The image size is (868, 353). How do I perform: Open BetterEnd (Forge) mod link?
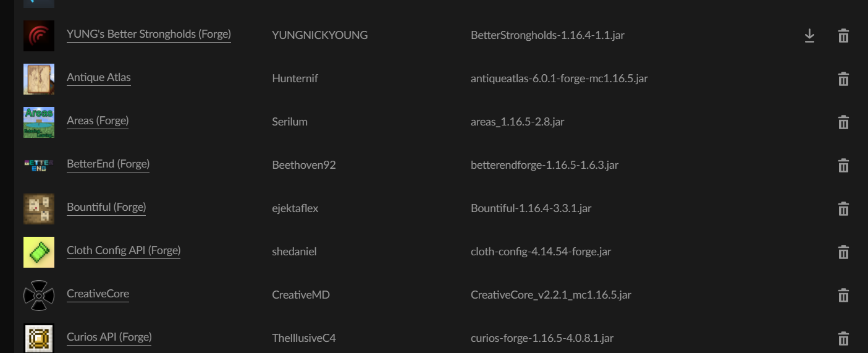click(x=108, y=164)
